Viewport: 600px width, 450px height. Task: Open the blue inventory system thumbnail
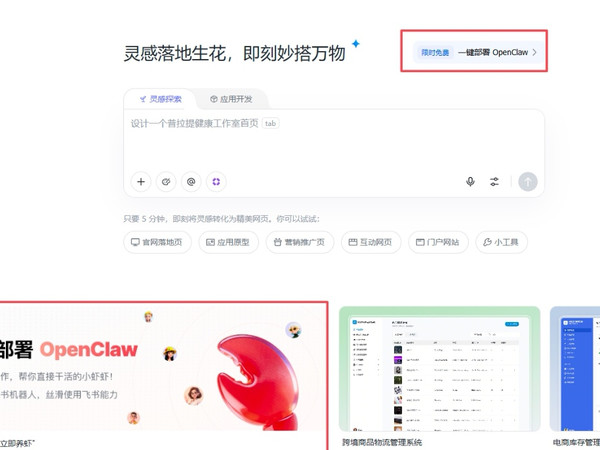575,369
